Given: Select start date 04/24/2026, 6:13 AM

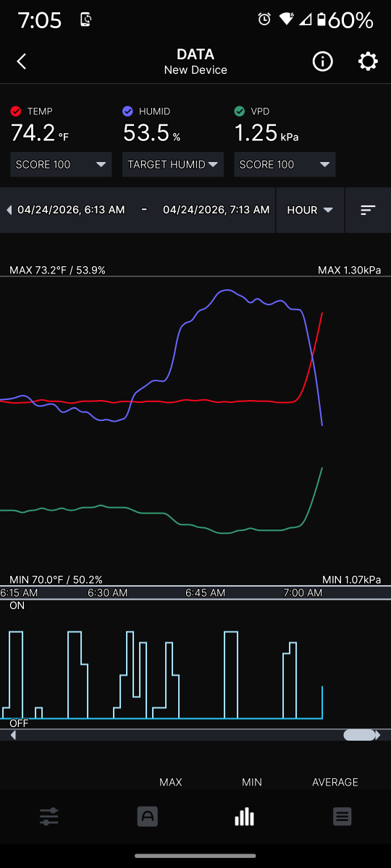Looking at the screenshot, I should click(x=71, y=210).
